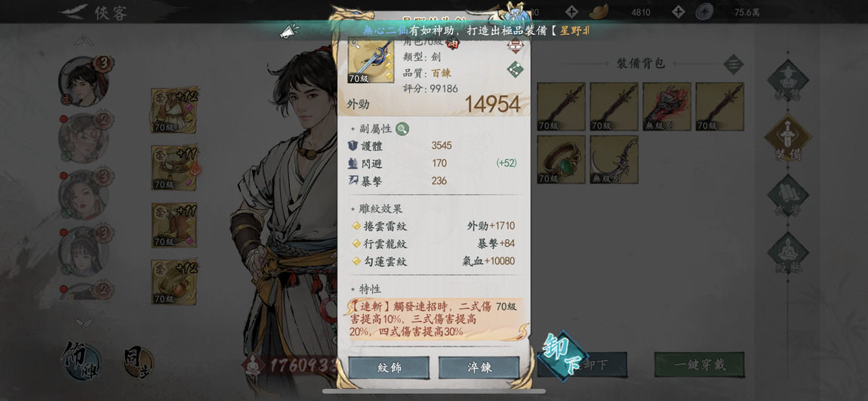Viewport: 868px width, 401px height.
Task: Tap the green diamond icon beside 品質
Action: coord(516,69)
